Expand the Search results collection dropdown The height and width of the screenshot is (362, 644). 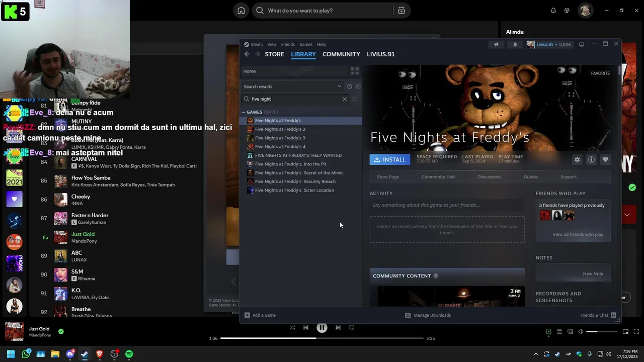pos(339,86)
